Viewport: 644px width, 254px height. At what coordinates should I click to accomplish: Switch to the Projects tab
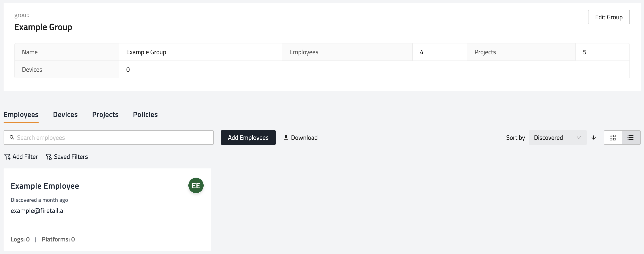pos(105,114)
